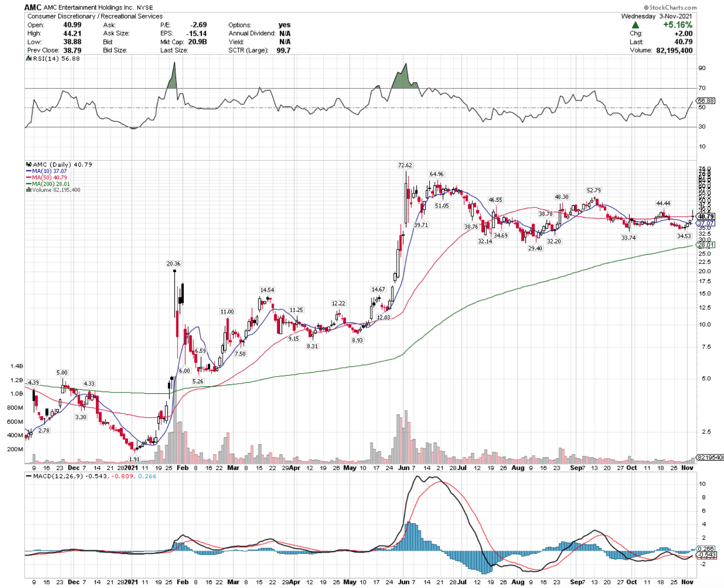Click the Options yes value
The image size is (724, 588).
coord(284,25)
